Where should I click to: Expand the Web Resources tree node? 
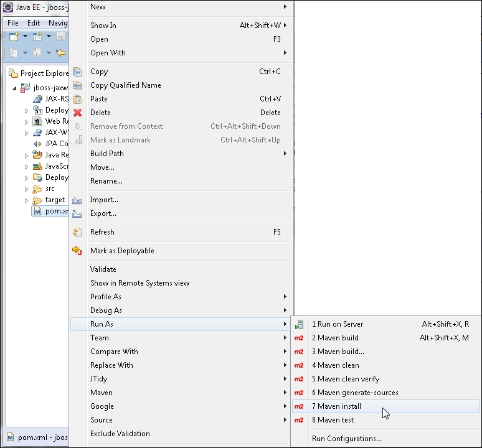26,122
